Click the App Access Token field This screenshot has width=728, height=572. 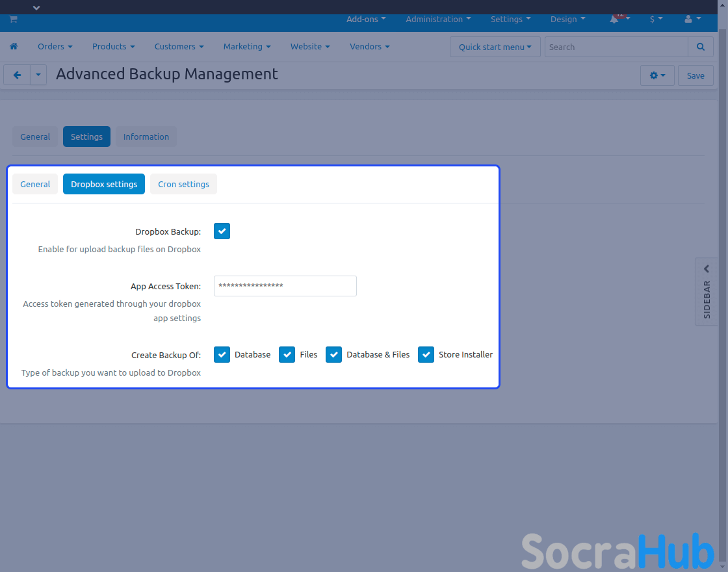tap(285, 286)
